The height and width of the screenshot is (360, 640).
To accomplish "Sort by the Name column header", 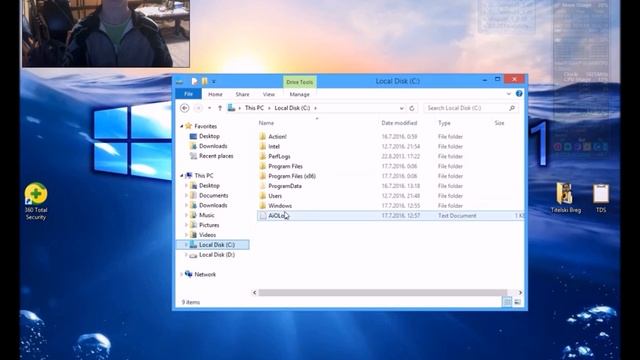I will 266,123.
